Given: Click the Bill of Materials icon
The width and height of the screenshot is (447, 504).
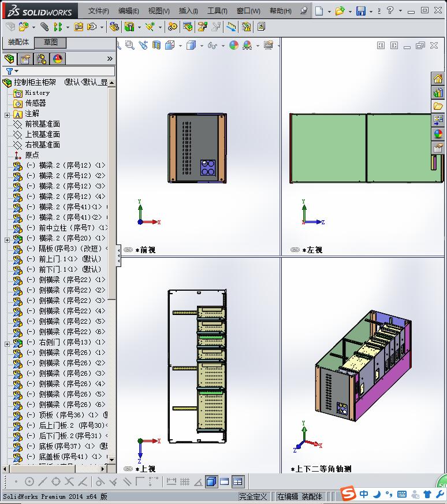Looking at the screenshot, I should pos(188,27).
